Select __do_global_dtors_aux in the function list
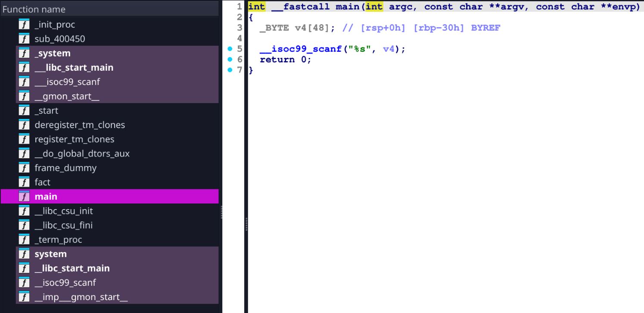The width and height of the screenshot is (644, 313). [x=82, y=153]
